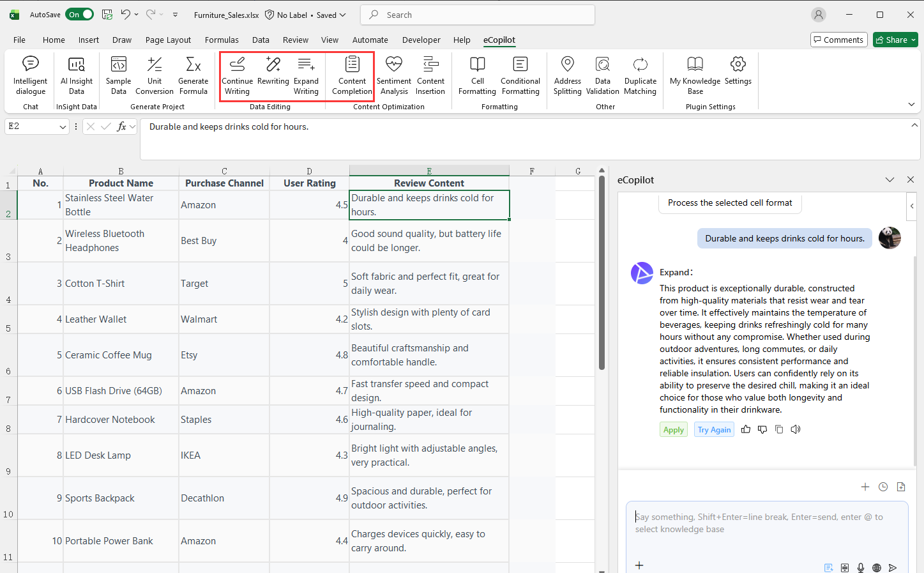
Task: Switch to the Formulas tab
Action: [x=222, y=40]
